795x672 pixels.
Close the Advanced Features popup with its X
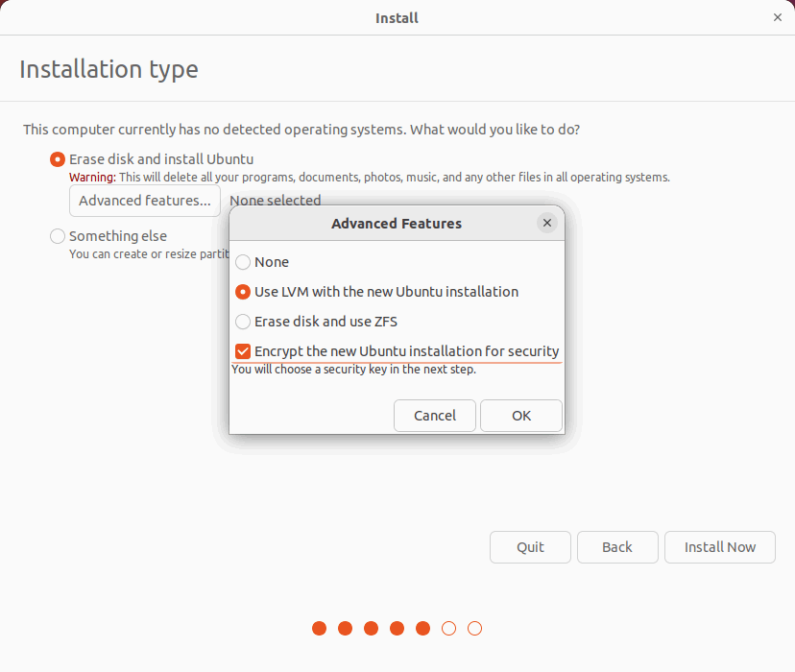(547, 223)
